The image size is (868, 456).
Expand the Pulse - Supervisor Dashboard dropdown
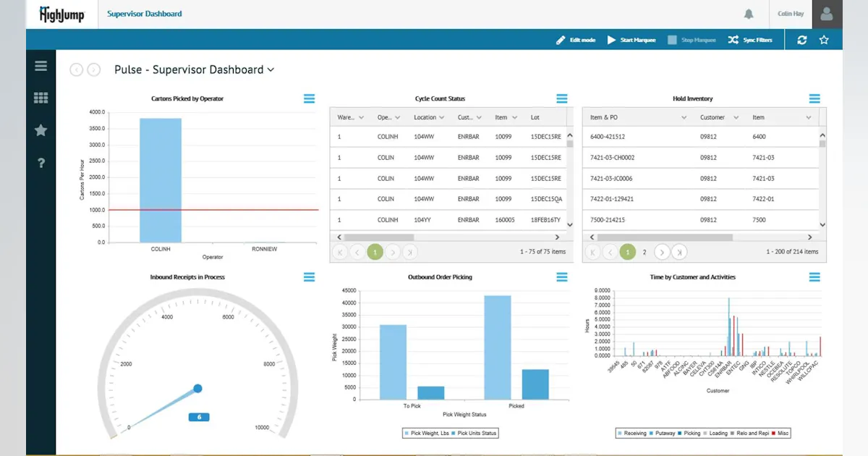click(x=271, y=69)
